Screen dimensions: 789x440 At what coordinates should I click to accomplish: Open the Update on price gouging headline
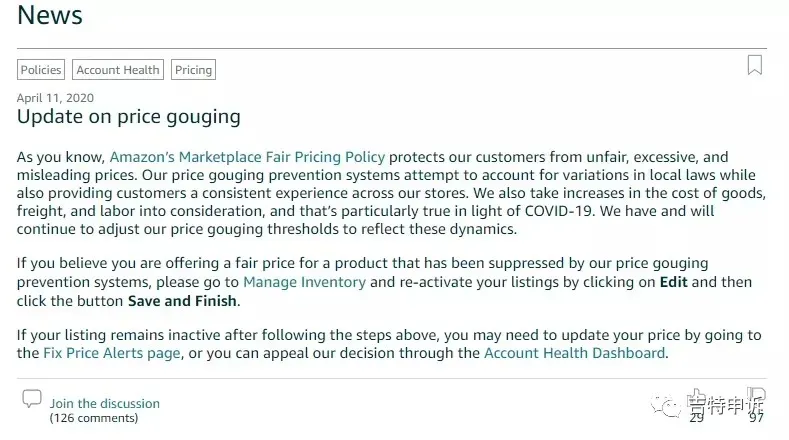pyautogui.click(x=129, y=117)
